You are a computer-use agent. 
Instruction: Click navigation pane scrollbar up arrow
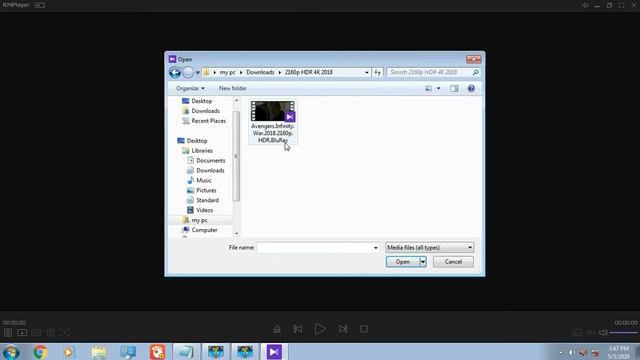pos(236,100)
